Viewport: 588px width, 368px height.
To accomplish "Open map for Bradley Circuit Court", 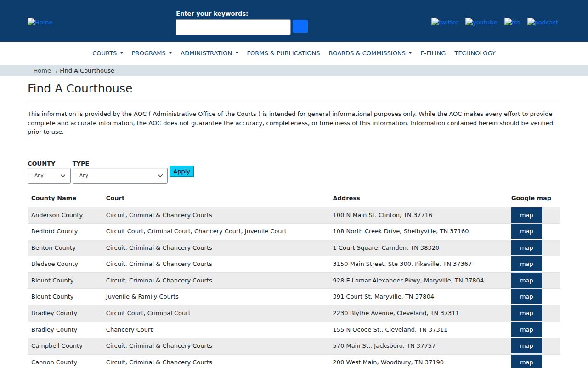I will point(526,313).
